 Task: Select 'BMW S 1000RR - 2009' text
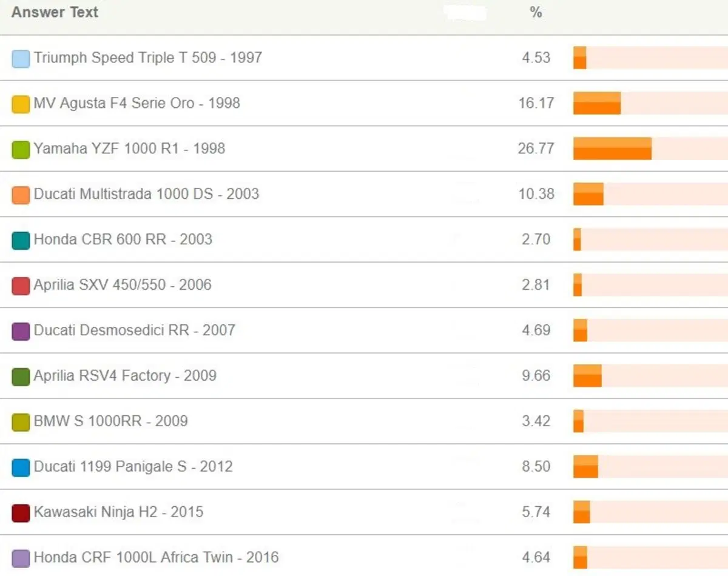(111, 421)
